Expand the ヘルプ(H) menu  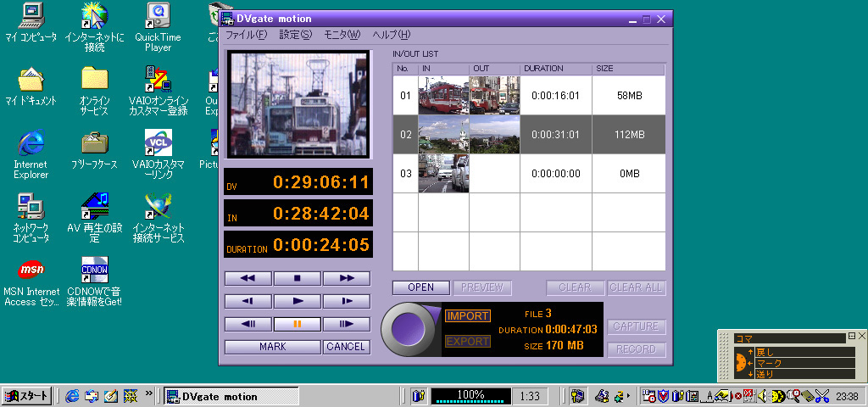click(x=392, y=35)
